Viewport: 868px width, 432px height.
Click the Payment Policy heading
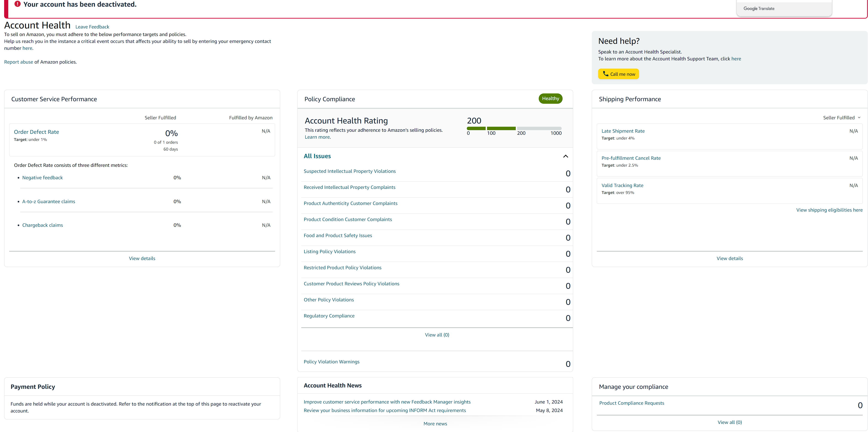(33, 387)
